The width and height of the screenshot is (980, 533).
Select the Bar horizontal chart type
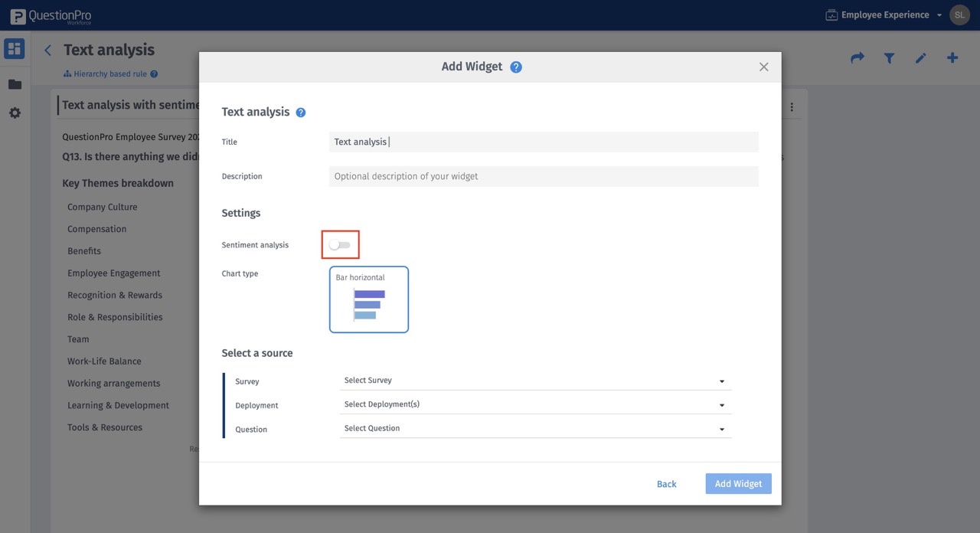point(369,299)
